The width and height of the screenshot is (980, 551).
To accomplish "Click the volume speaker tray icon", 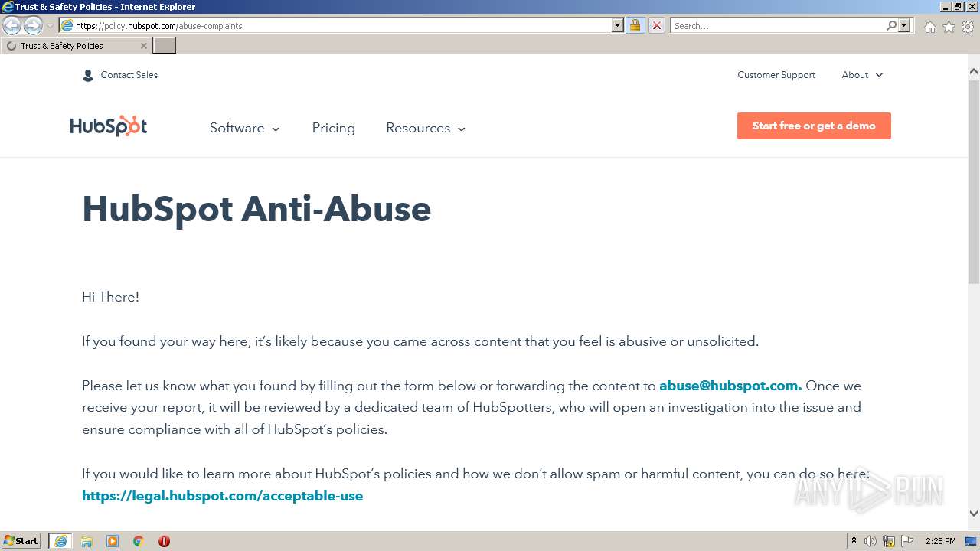I will (x=871, y=541).
